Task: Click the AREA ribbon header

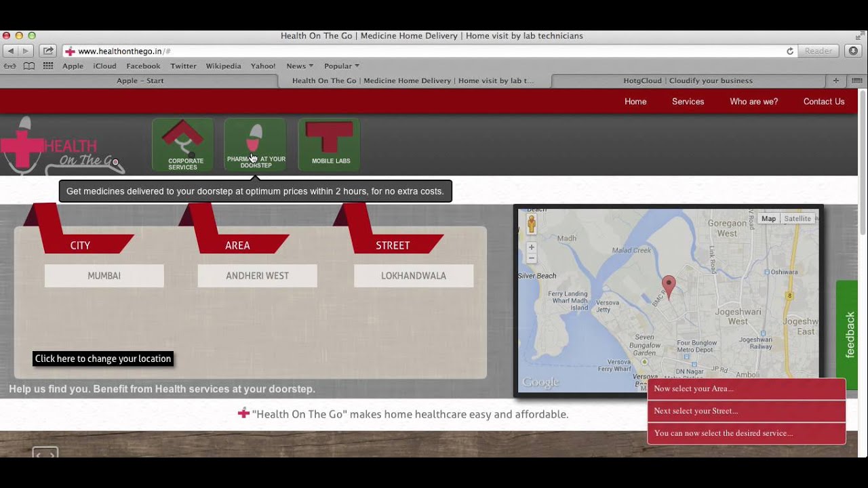Action: pyautogui.click(x=237, y=245)
